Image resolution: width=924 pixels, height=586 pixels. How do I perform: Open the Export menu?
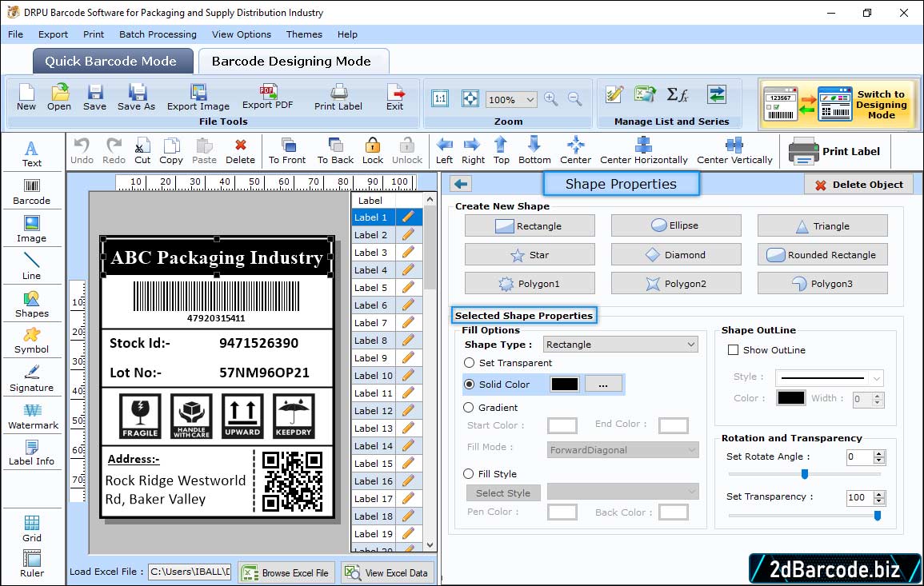(x=53, y=34)
